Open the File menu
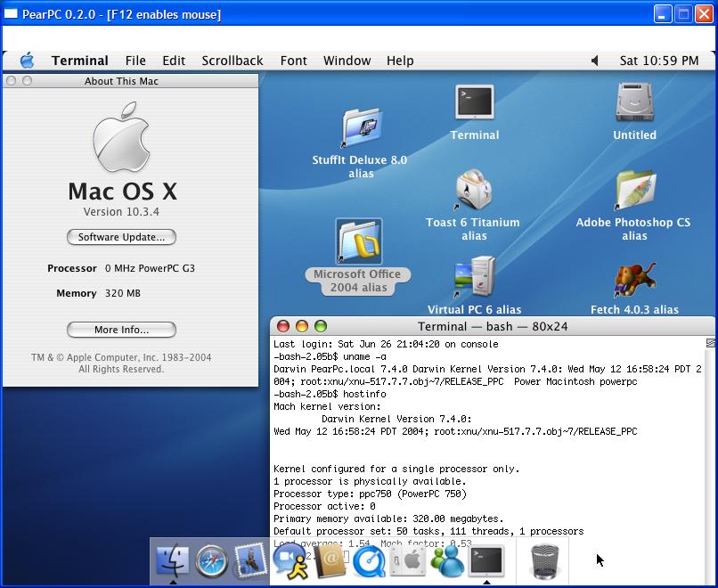 [135, 61]
